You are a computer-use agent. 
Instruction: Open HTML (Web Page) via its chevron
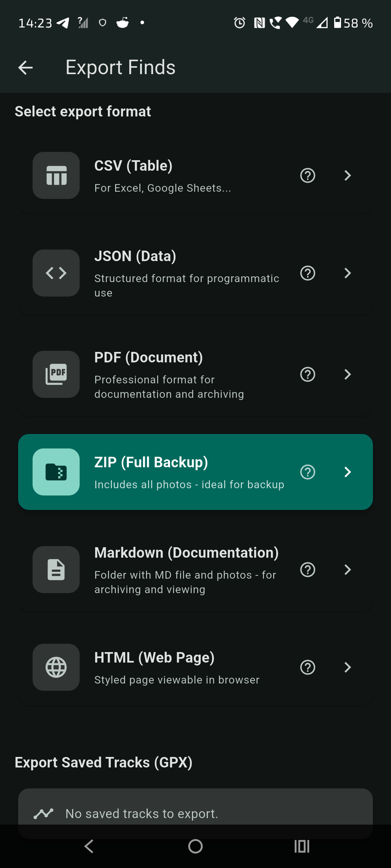[348, 667]
